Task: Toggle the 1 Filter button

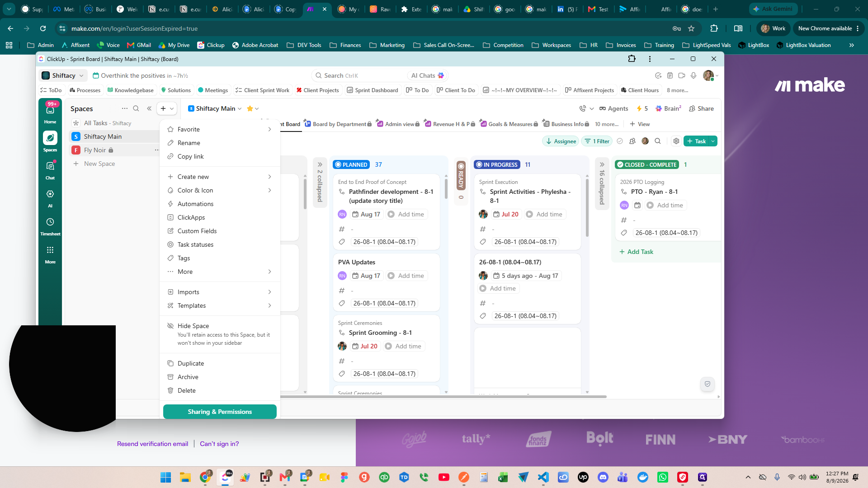Action: (x=597, y=141)
